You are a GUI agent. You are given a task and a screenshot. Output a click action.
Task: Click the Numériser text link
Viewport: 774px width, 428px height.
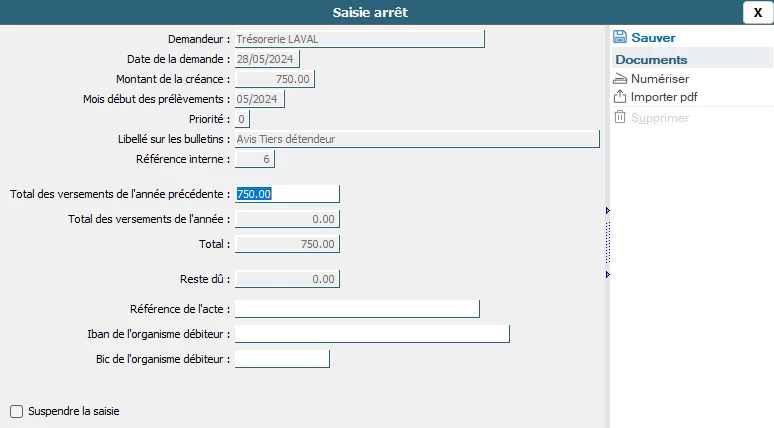tap(659, 78)
